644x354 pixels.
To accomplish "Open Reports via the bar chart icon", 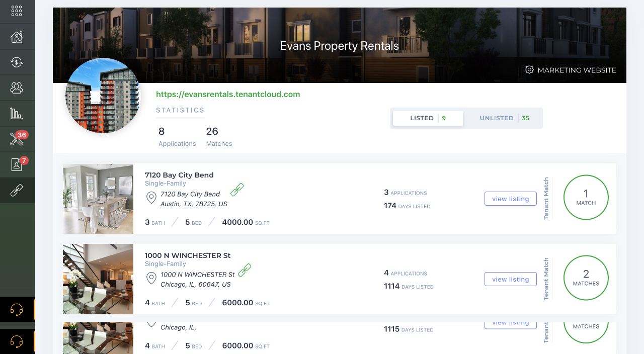I will point(17,113).
